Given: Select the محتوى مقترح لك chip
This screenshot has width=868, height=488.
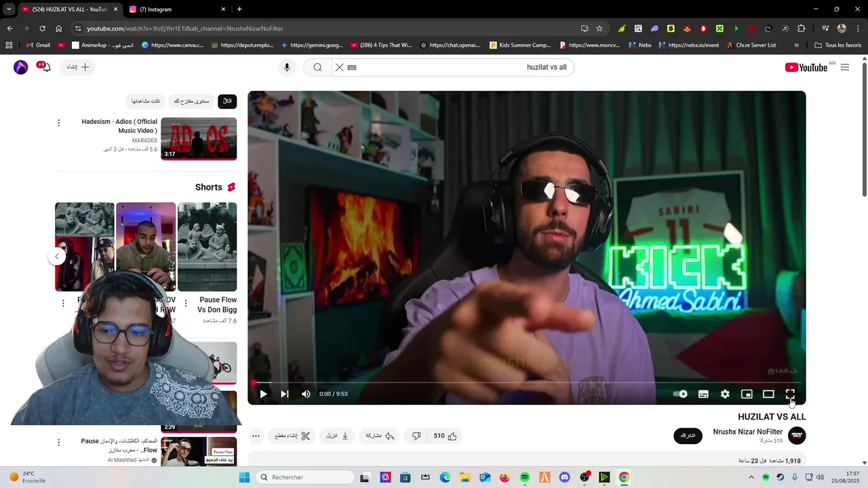Looking at the screenshot, I should [x=191, y=101].
